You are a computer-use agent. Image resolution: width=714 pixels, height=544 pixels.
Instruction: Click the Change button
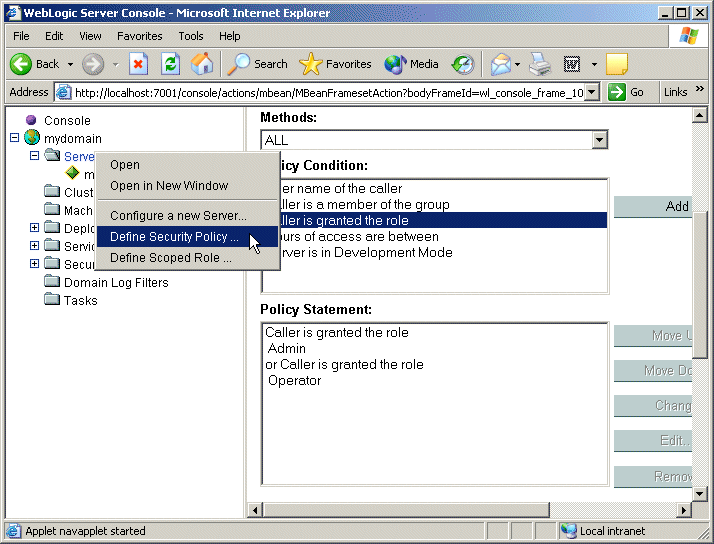point(653,405)
